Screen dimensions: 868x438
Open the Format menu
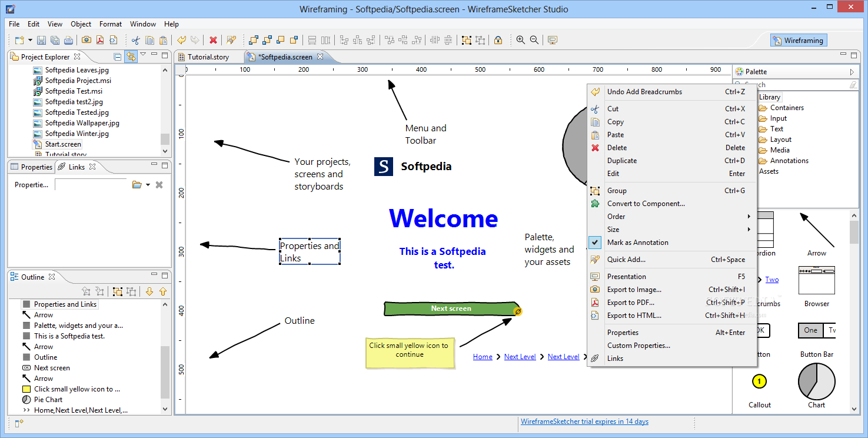111,24
